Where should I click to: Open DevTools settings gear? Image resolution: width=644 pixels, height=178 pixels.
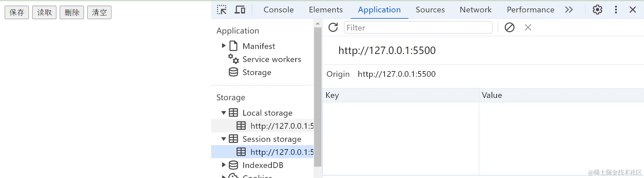tap(597, 10)
